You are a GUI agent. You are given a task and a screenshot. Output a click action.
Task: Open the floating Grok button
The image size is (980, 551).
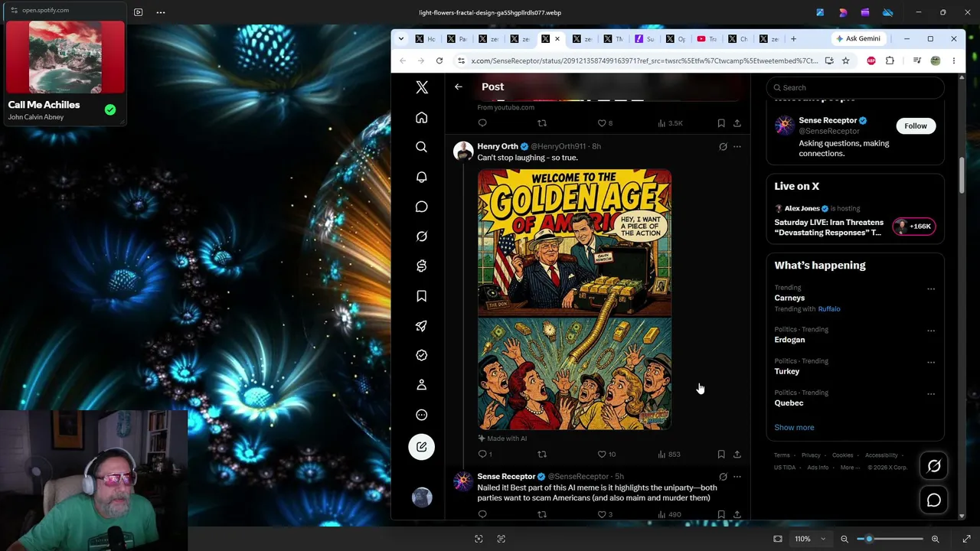tap(934, 466)
